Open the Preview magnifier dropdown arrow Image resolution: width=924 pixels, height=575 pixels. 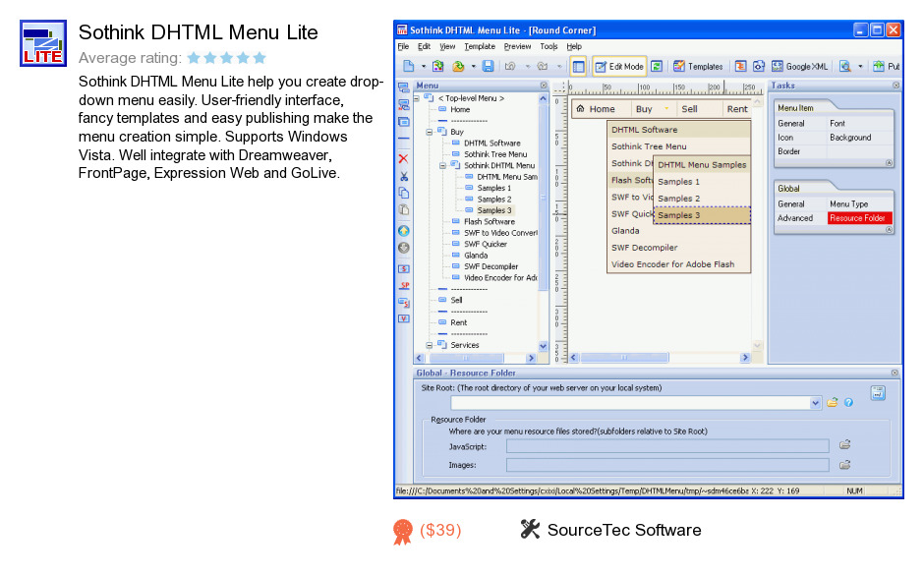[860, 67]
